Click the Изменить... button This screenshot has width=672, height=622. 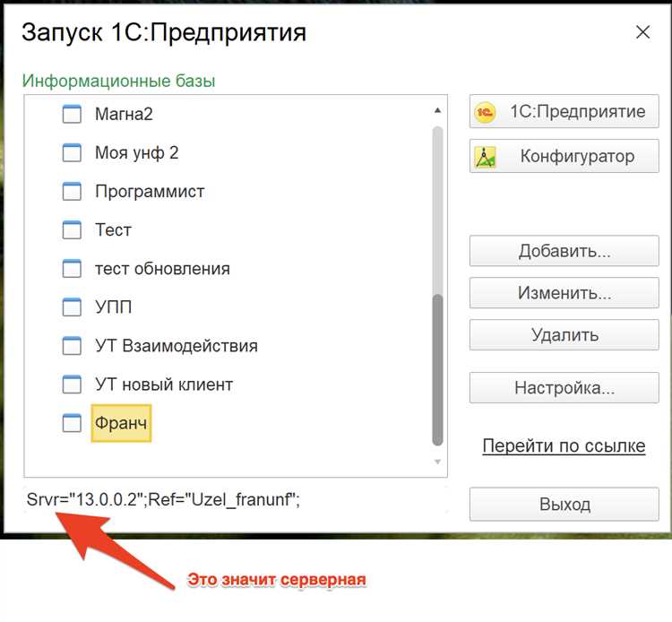tap(564, 293)
